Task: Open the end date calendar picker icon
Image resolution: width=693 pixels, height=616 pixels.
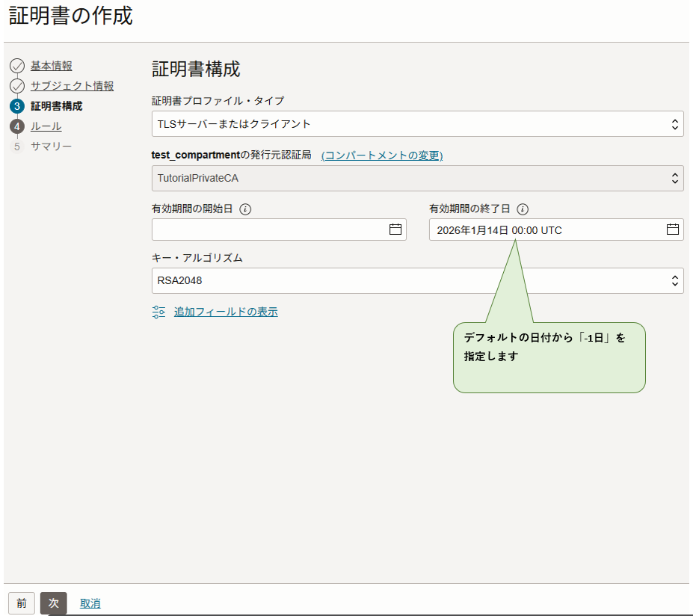Action: [x=673, y=230]
